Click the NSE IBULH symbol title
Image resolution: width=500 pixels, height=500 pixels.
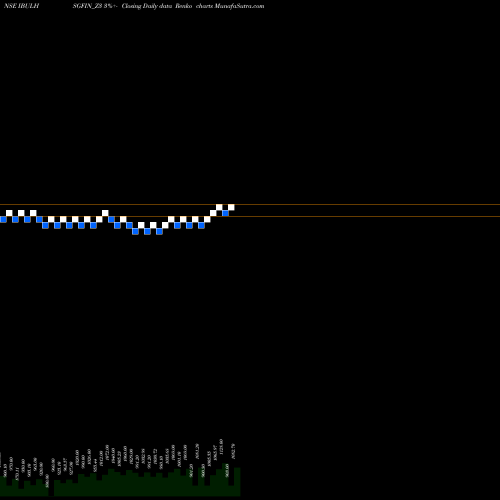tap(21, 6)
